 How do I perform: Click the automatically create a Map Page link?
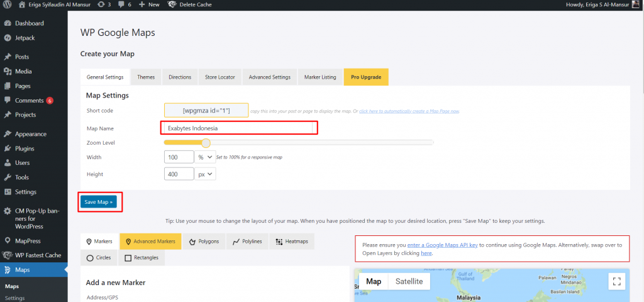[x=409, y=111]
